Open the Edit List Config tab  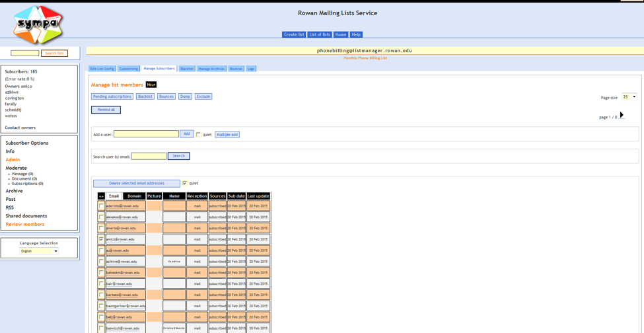click(102, 69)
